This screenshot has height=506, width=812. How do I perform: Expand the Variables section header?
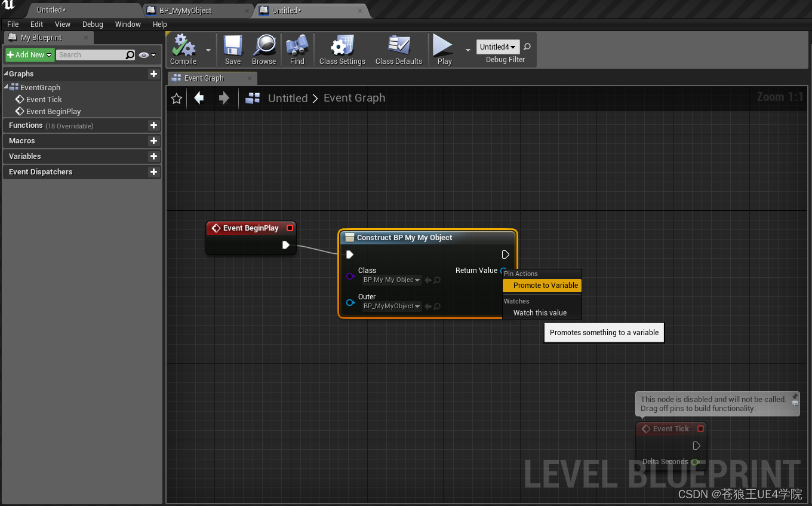[82, 156]
